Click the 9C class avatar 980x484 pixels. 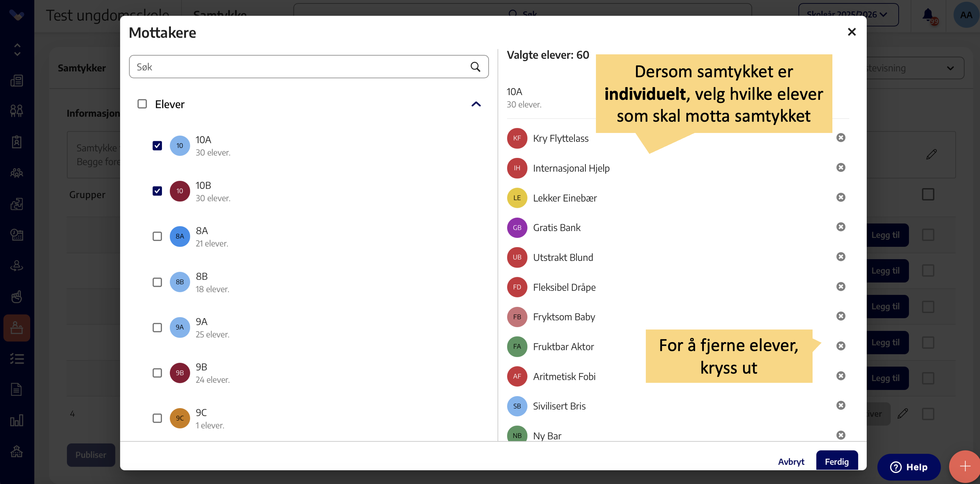180,418
